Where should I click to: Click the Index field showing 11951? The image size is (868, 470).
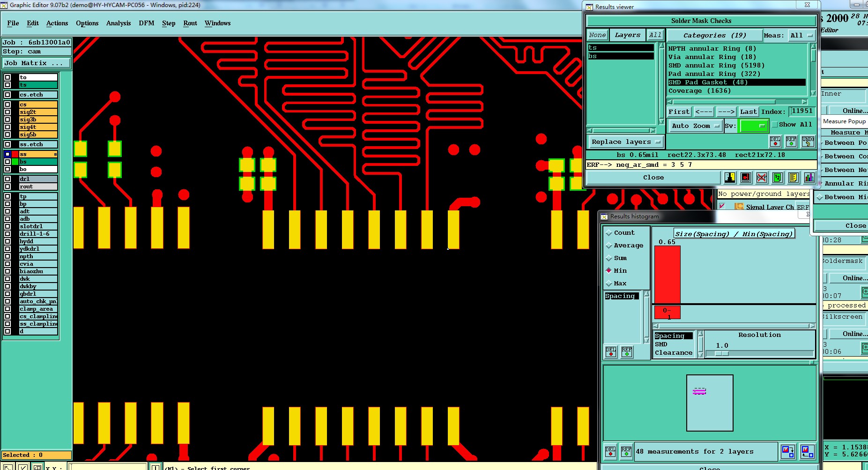(x=802, y=112)
